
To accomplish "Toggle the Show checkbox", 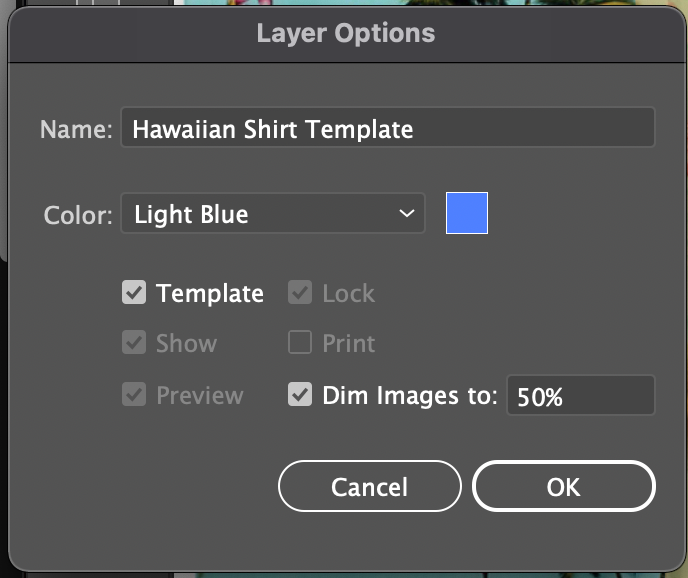I will click(134, 342).
